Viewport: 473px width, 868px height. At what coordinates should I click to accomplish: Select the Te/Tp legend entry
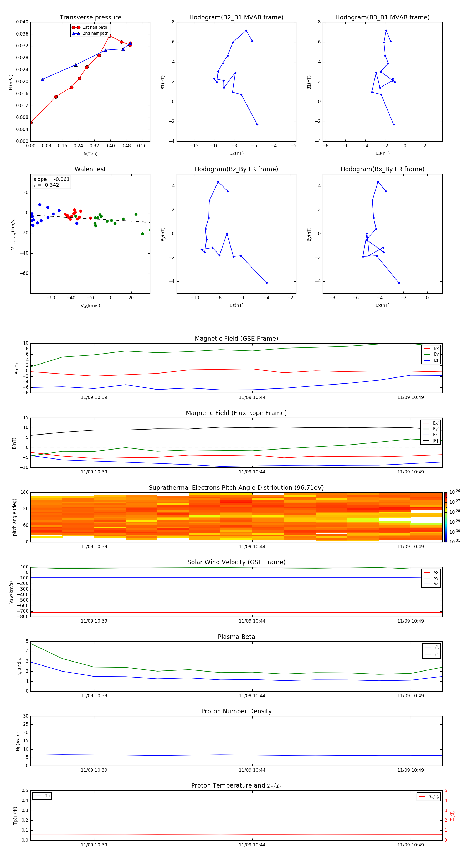coord(429,796)
